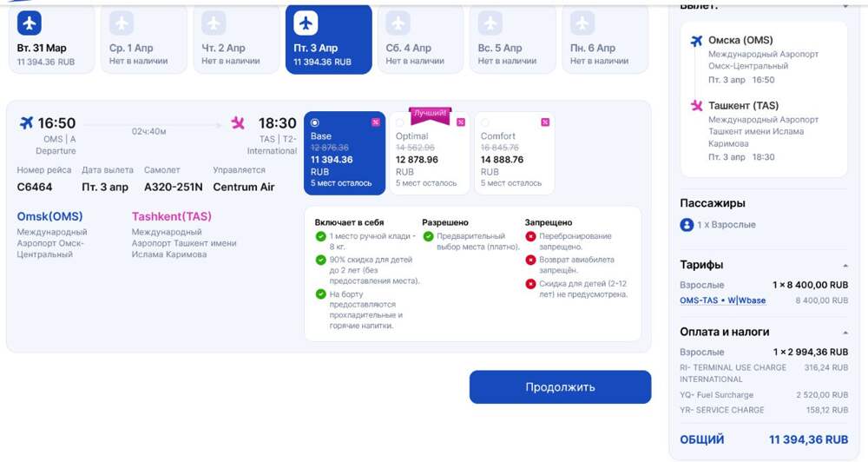Click the passenger icon next to 1 x Взрослые

pos(687,224)
